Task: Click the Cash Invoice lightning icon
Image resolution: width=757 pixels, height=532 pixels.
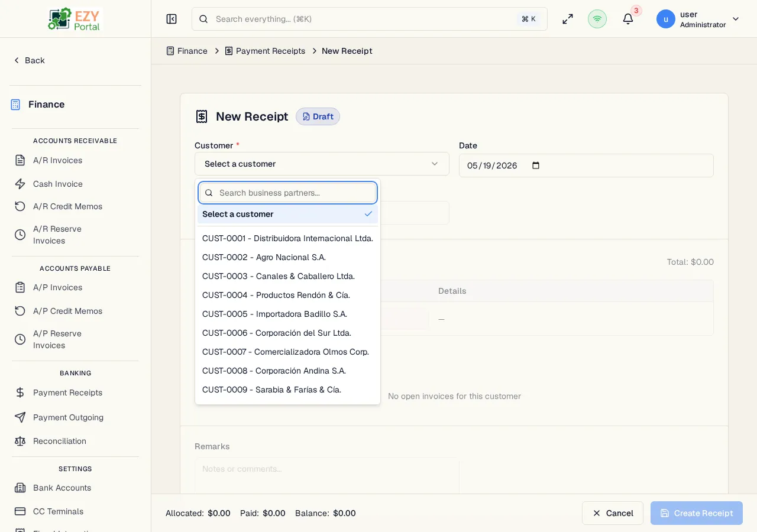Action: coord(20,184)
